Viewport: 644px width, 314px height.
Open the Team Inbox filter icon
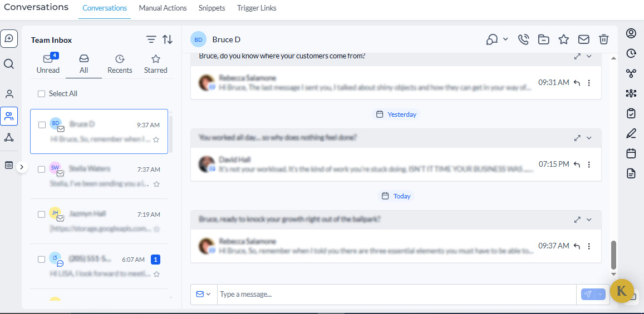[x=151, y=39]
